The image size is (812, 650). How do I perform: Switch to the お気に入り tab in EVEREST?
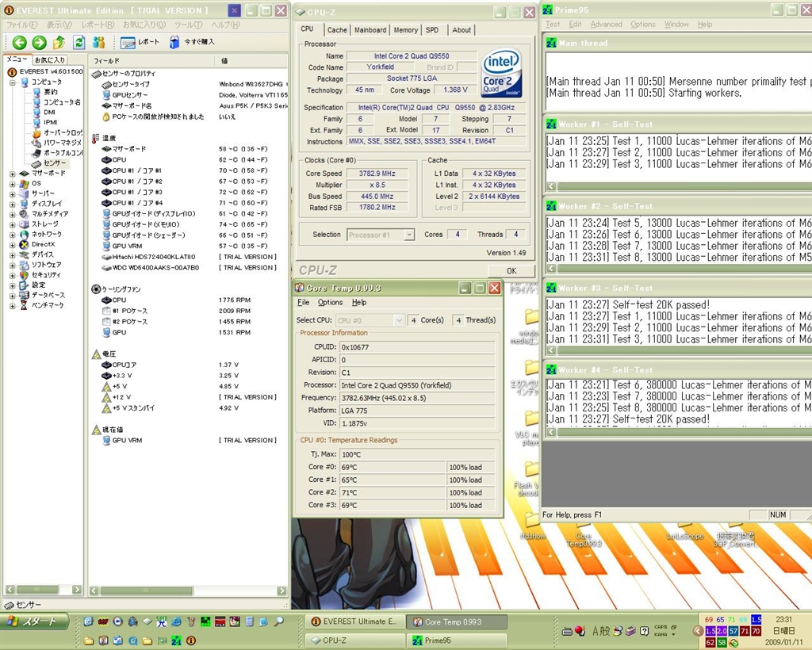click(x=50, y=59)
